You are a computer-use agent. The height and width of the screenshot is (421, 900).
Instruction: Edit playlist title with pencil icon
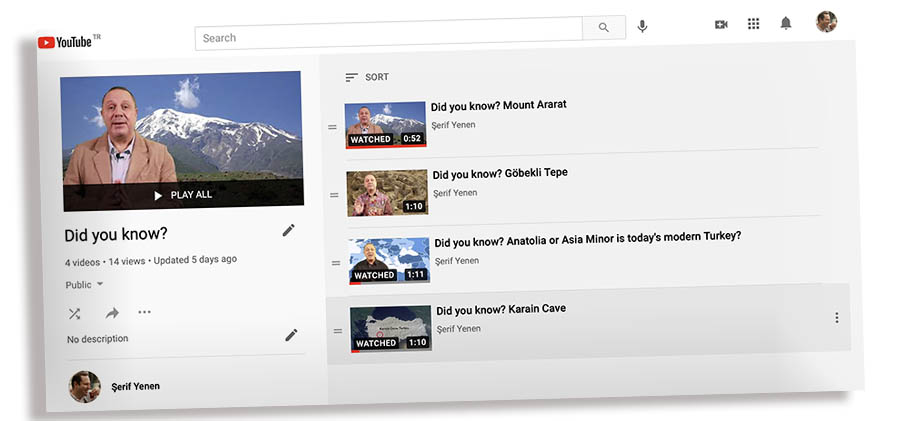coord(289,230)
